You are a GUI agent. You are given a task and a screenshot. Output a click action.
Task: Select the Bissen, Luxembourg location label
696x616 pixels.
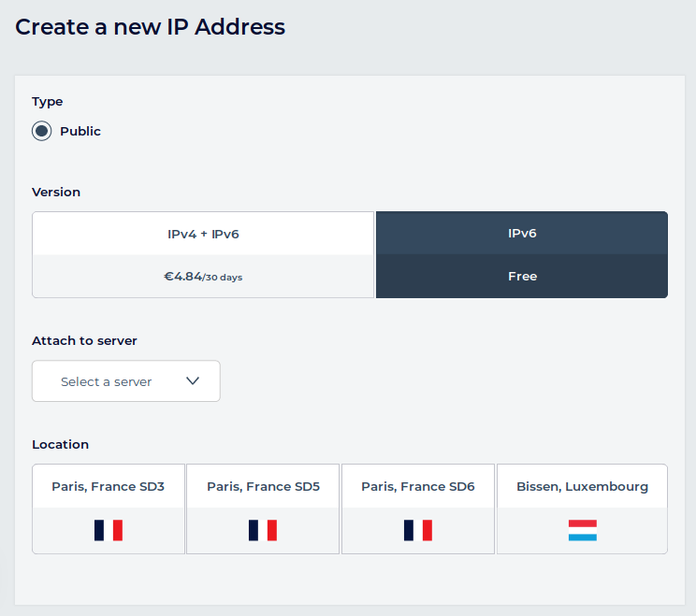tap(582, 487)
